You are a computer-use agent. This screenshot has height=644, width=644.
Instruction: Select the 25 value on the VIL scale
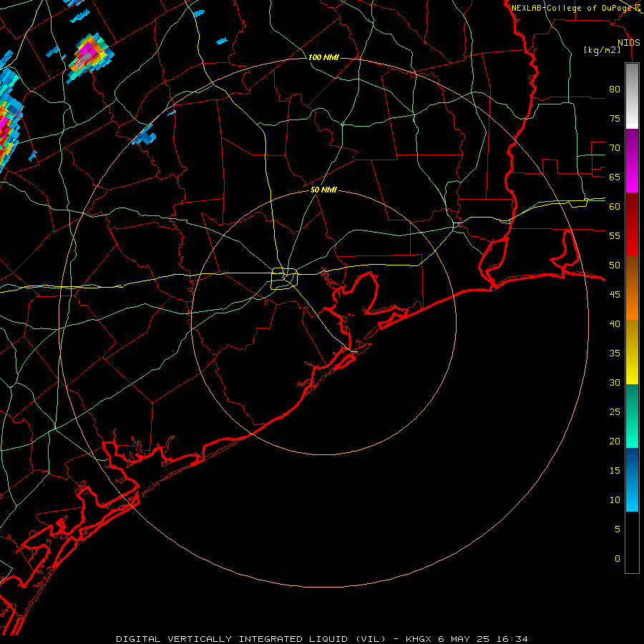pos(615,412)
